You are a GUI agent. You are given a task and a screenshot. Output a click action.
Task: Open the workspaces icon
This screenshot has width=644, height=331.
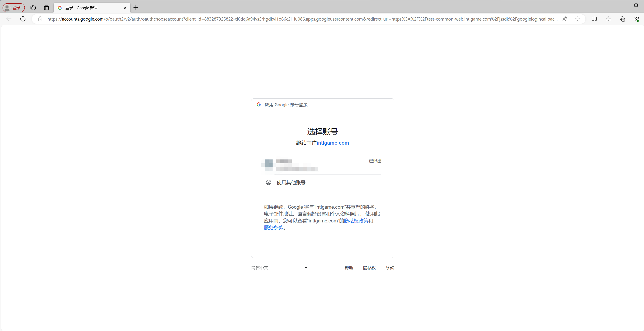33,8
